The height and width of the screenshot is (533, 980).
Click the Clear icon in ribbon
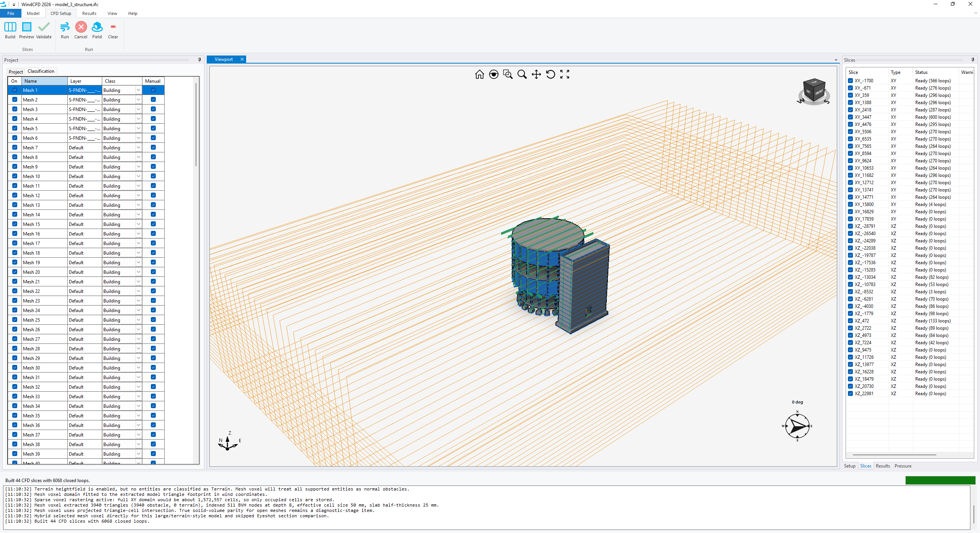pyautogui.click(x=113, y=27)
